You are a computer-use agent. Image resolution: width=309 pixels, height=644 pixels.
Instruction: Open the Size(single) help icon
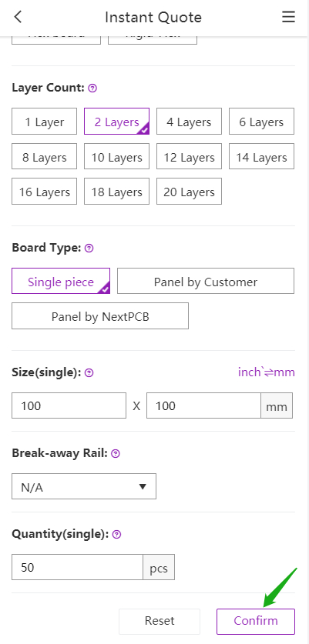pos(89,373)
